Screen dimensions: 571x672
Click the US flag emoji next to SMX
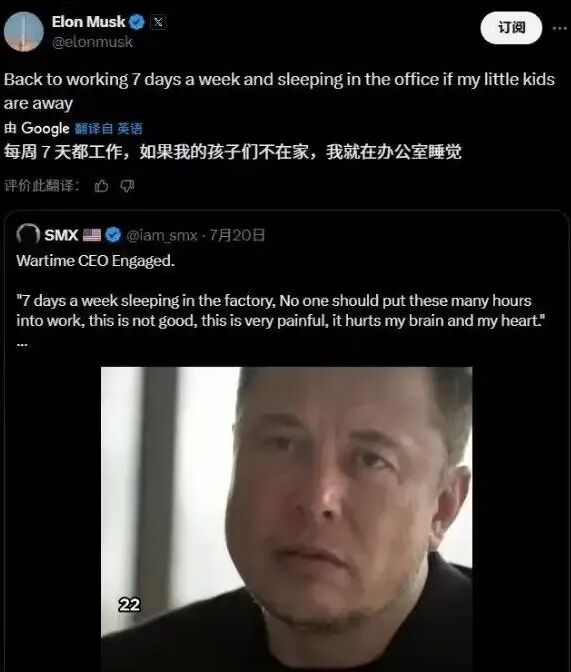[x=92, y=235]
